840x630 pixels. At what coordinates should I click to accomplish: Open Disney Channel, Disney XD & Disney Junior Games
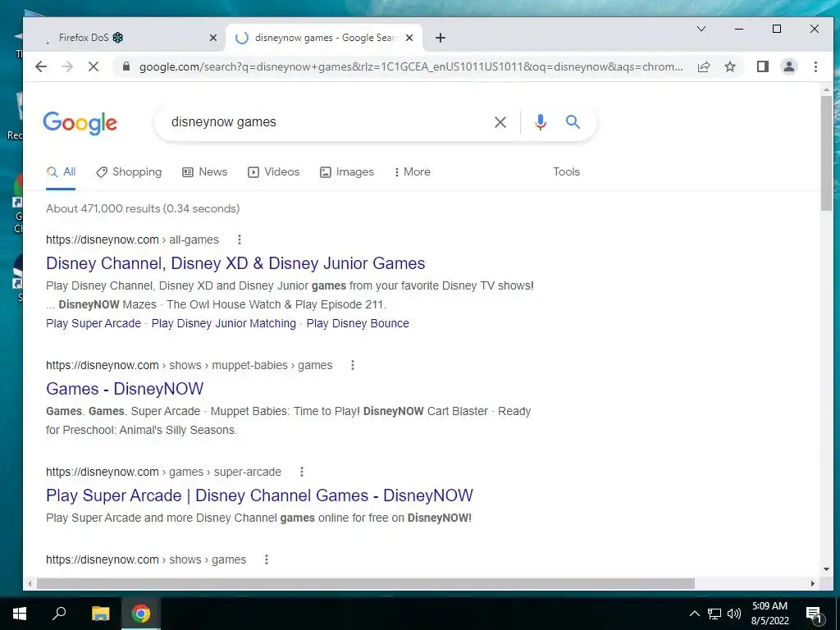235,263
